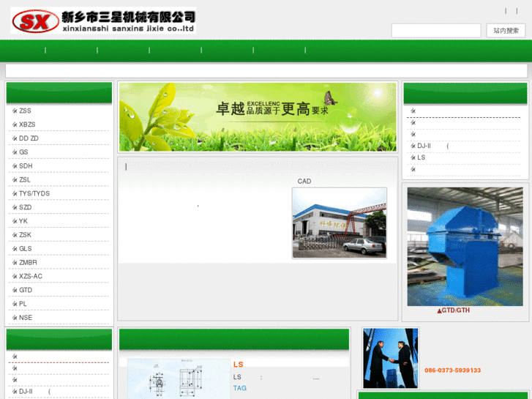Open the GLS product category link

point(26,249)
